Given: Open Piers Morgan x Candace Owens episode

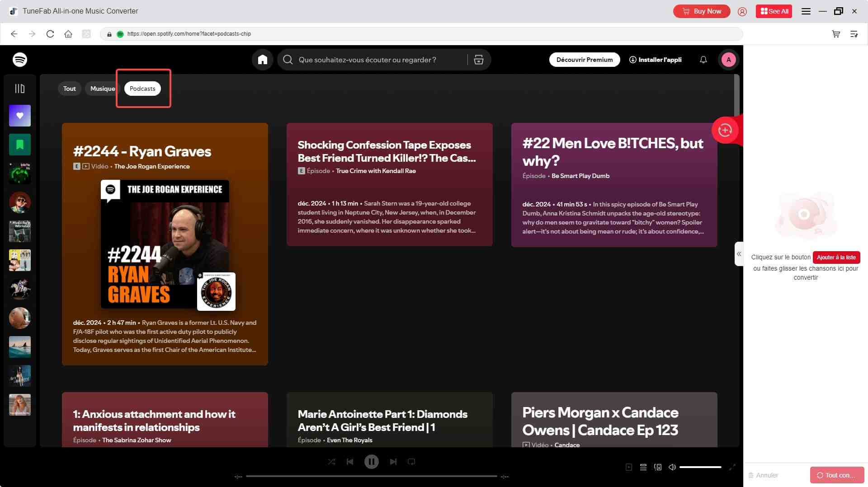Looking at the screenshot, I should pos(614,420).
